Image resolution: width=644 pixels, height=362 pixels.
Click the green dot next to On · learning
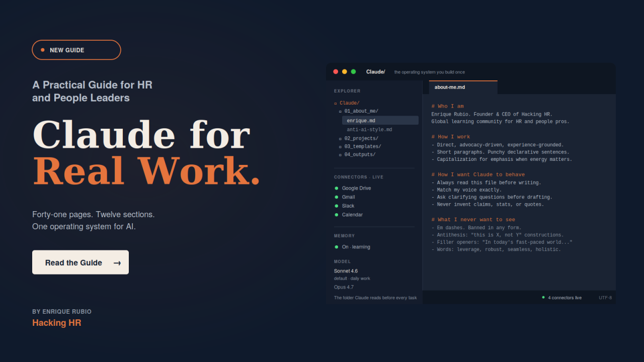click(337, 247)
